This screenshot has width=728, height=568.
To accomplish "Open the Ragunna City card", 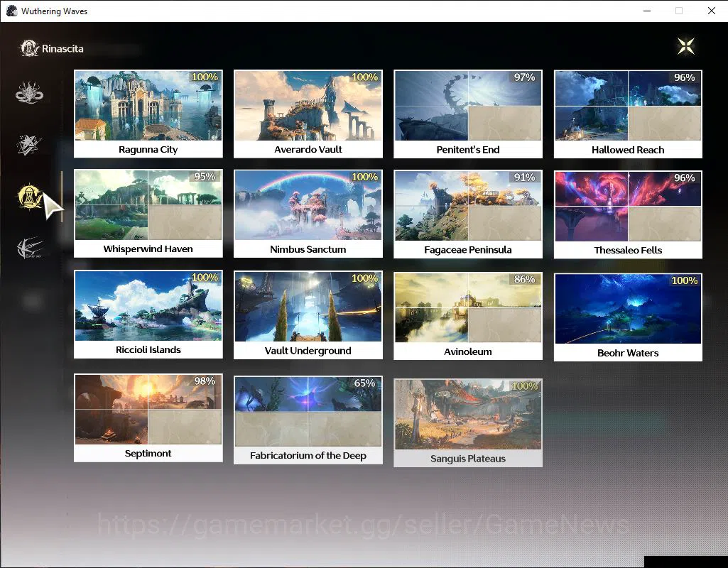I will [148, 114].
